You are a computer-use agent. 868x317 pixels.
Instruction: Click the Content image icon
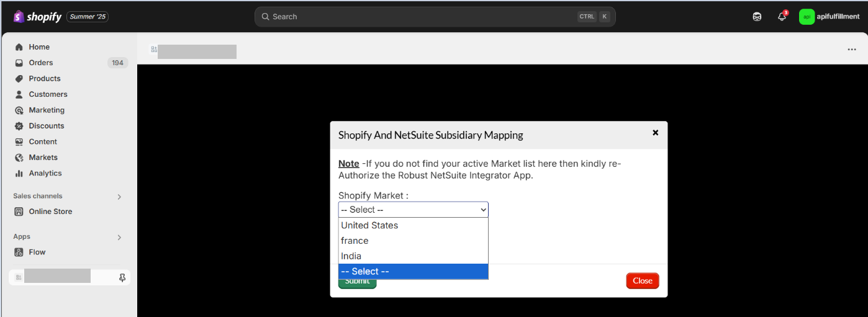click(x=19, y=142)
